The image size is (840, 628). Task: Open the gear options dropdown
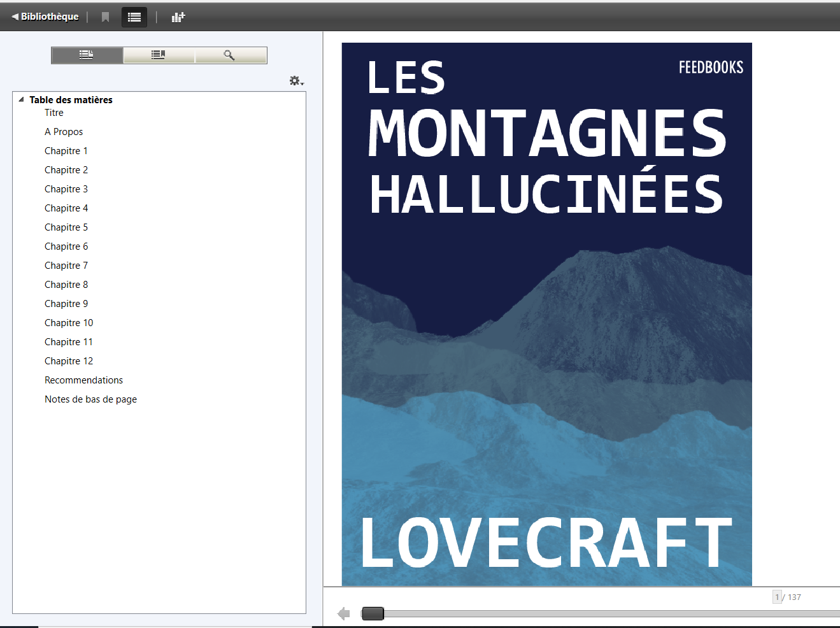(296, 81)
